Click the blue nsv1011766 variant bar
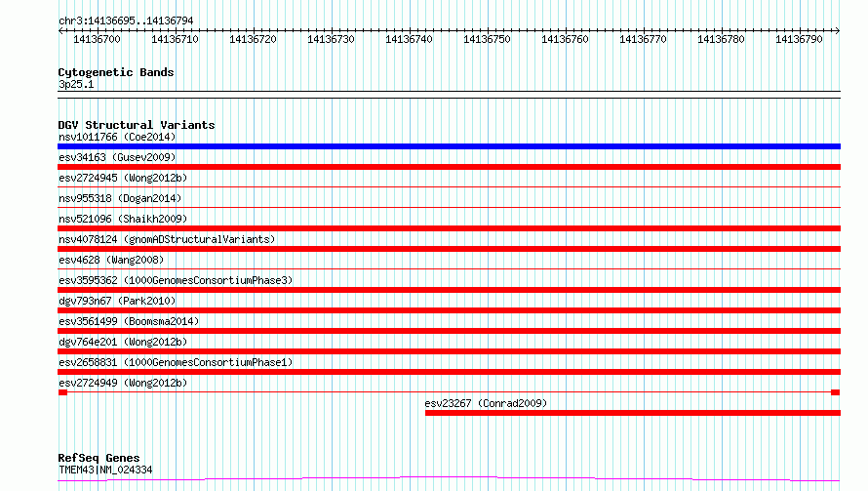 (449, 146)
